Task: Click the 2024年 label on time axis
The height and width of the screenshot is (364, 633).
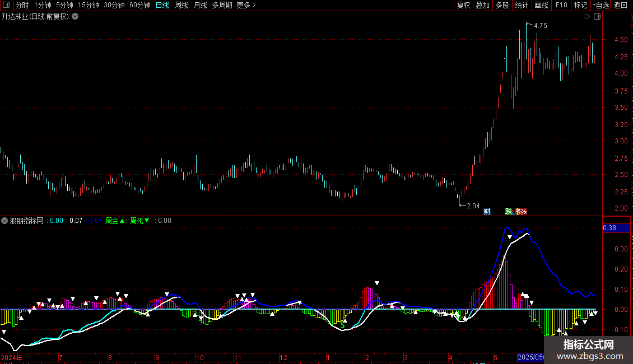Action: click(12, 357)
